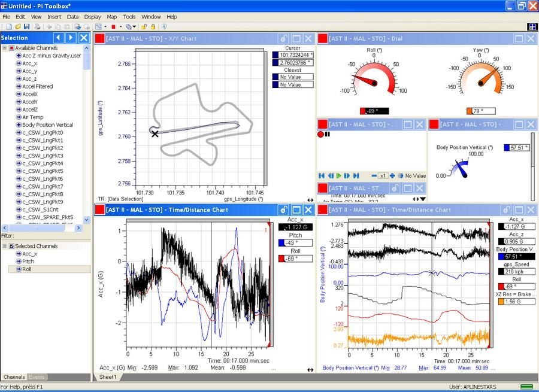Click link icon in right Time/Distance Chart header
The image size is (539, 392).
506,209
